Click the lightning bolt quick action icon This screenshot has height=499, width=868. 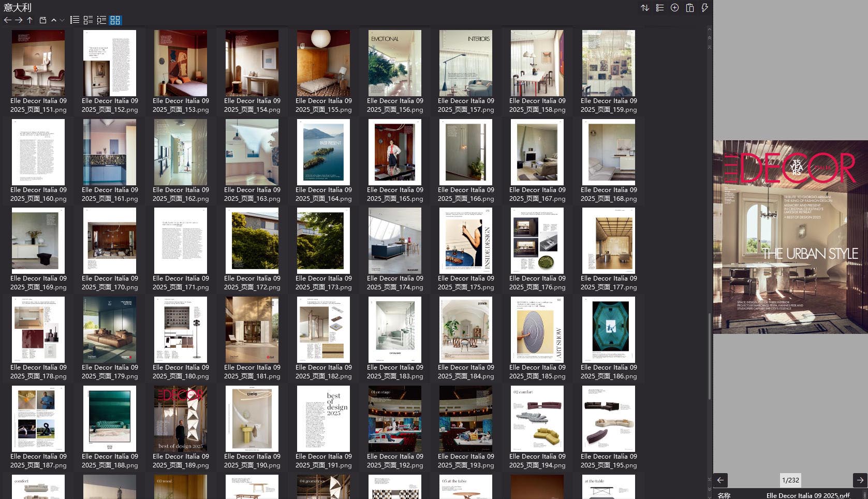coord(704,8)
